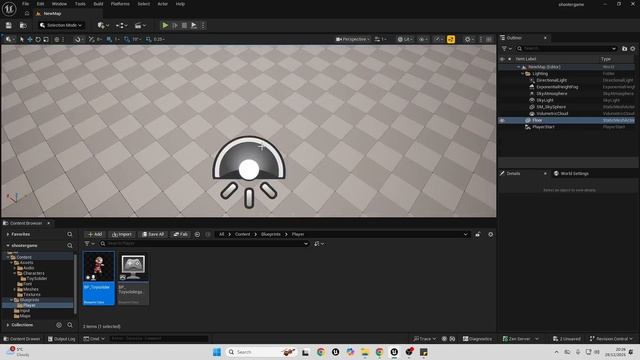Click the Stop simulation button

point(184,25)
